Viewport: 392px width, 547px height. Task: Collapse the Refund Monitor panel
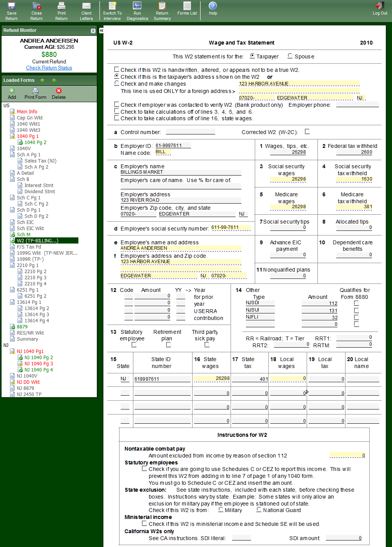[x=93, y=31]
